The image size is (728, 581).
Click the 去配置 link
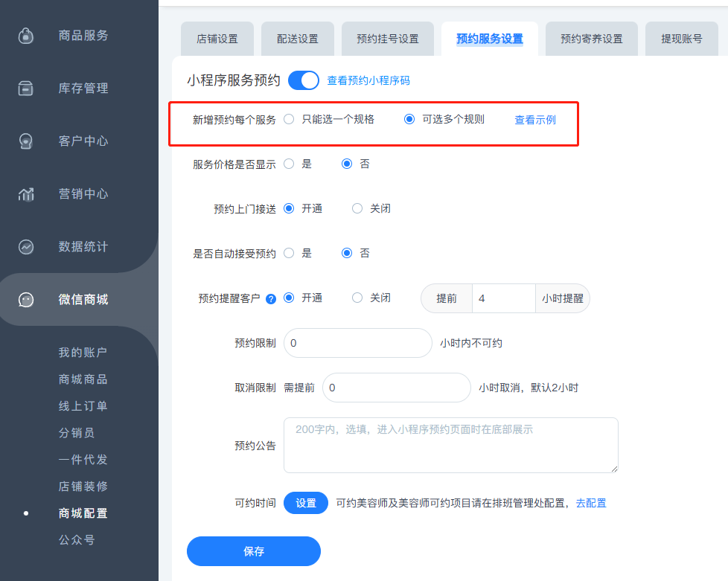coord(591,503)
